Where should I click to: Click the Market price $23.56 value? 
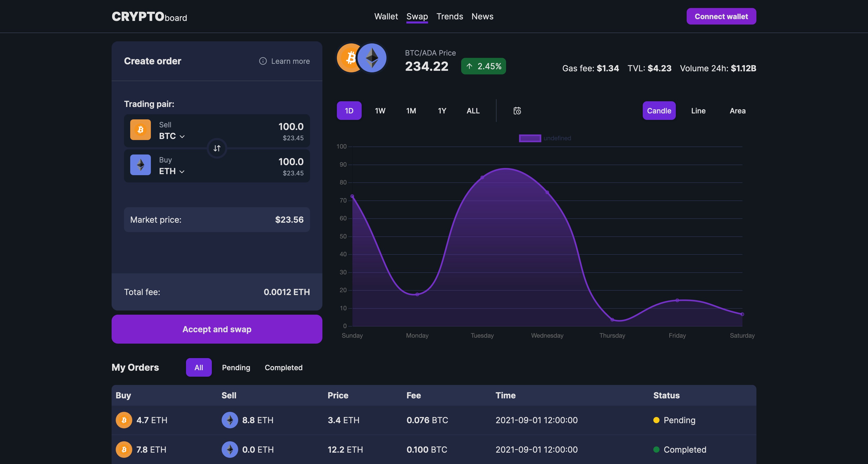click(x=289, y=220)
